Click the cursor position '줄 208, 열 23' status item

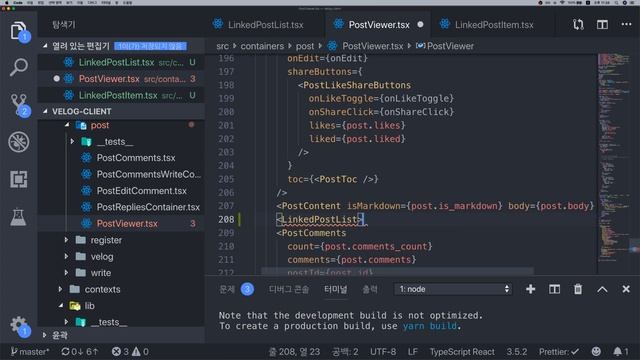(294, 351)
